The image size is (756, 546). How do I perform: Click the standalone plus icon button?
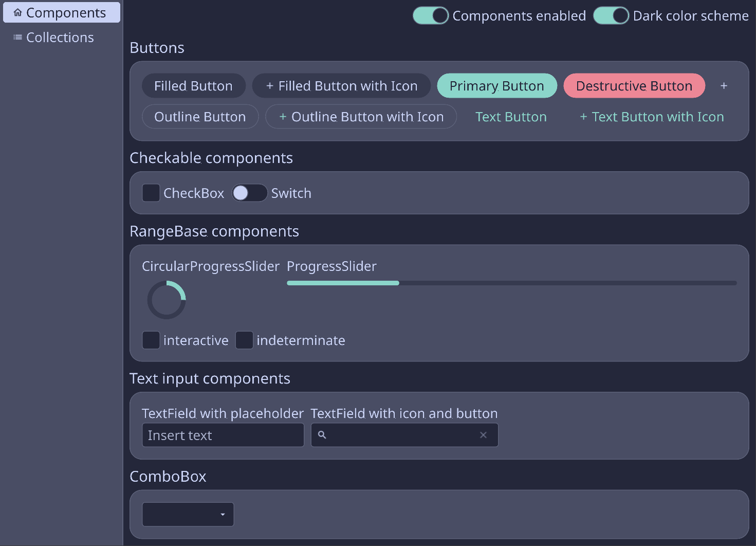pyautogui.click(x=724, y=86)
